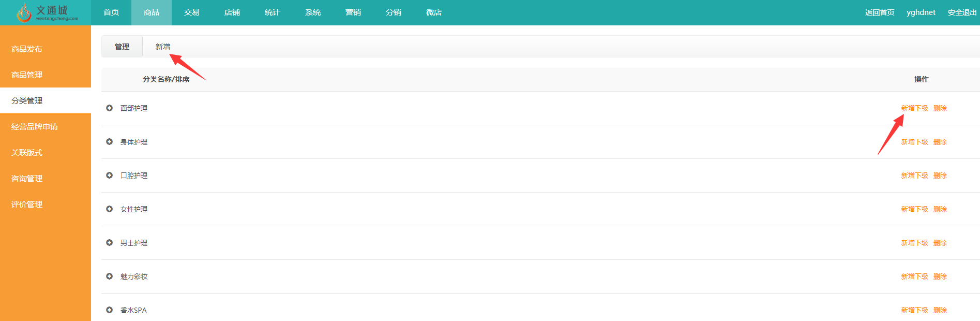Image resolution: width=980 pixels, height=321 pixels.
Task: Click 新增下级 for 男士护理
Action: [x=914, y=243]
